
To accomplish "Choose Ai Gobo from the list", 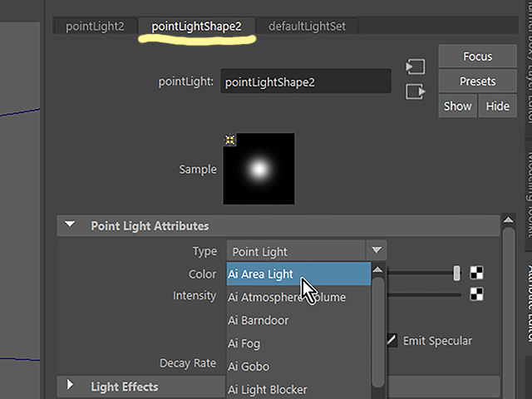I will [x=298, y=367].
